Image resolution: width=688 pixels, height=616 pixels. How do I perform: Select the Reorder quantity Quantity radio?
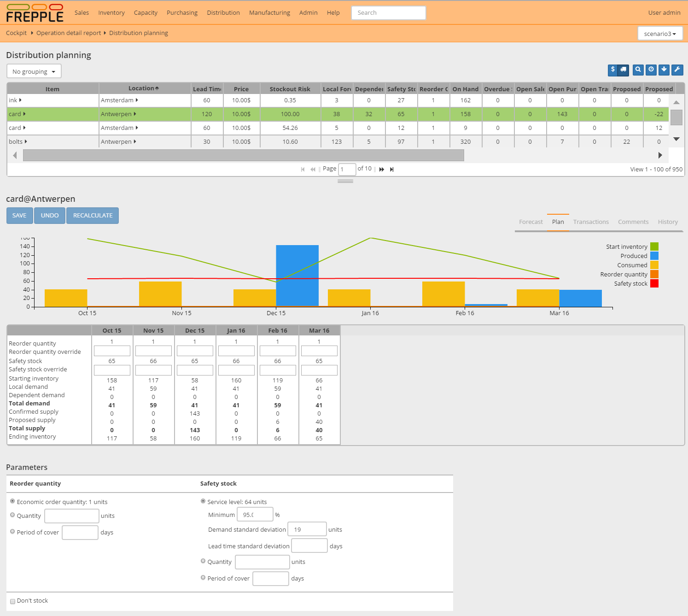pyautogui.click(x=12, y=515)
